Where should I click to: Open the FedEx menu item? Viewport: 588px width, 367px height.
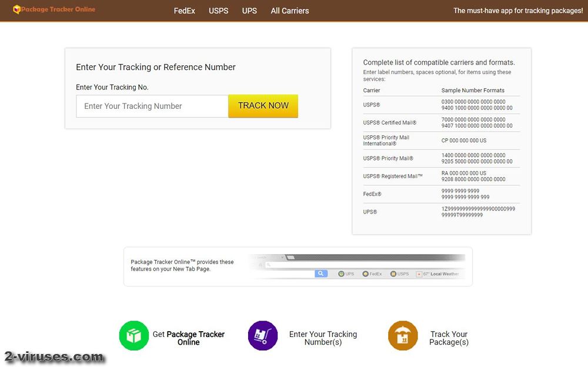click(184, 11)
